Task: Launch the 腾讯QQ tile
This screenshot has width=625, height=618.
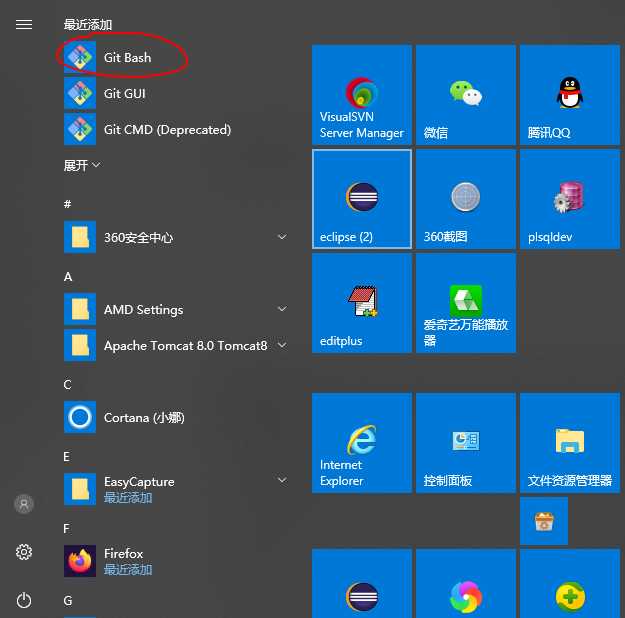Action: point(570,95)
